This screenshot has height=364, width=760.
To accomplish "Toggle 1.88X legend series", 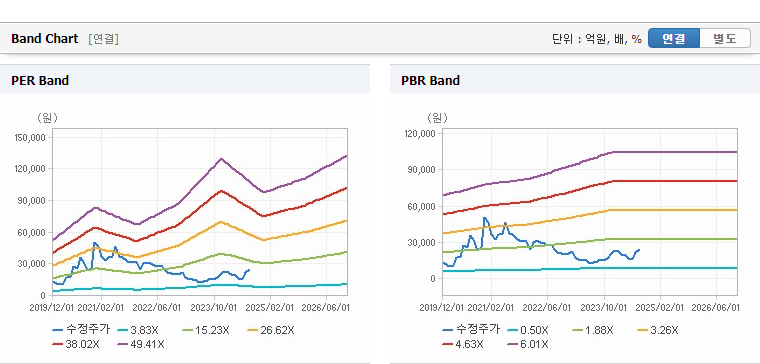I will coord(593,331).
